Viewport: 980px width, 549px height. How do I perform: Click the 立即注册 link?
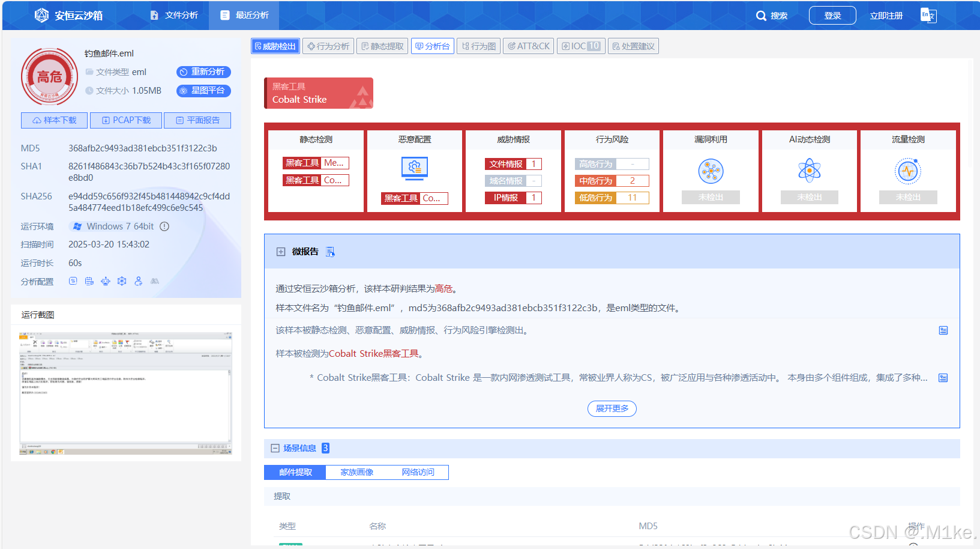pos(886,16)
